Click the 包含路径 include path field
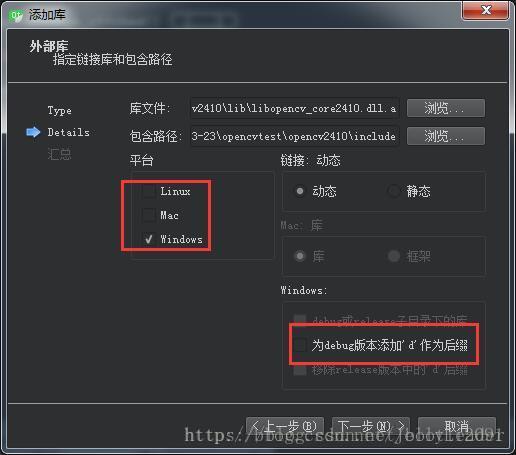The image size is (516, 455). 294,136
